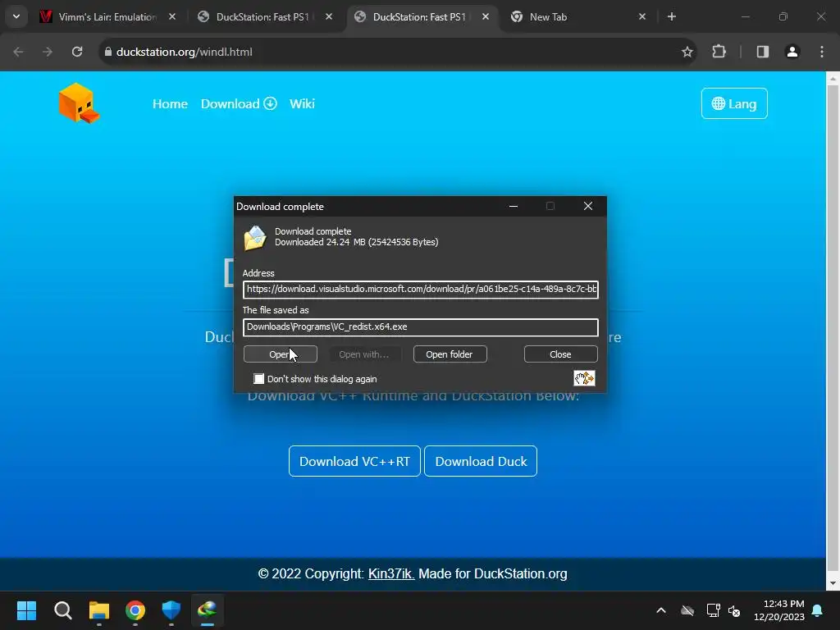Click the Download Duck button
The image size is (840, 630).
pyautogui.click(x=481, y=461)
